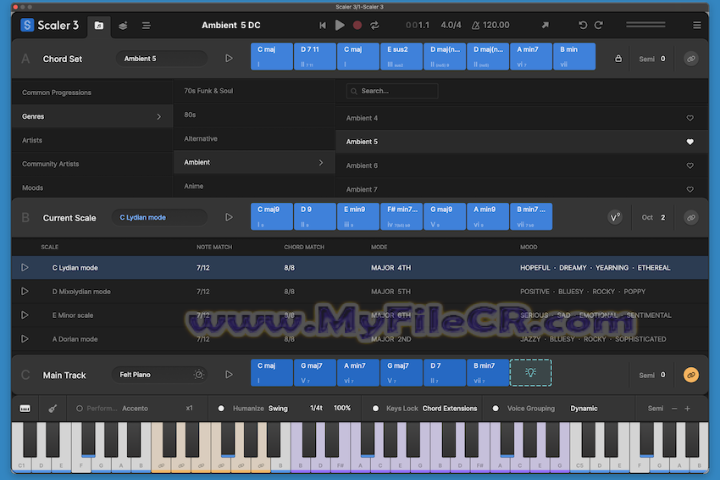Open the Chord Extensions dropdown
Screen dimensions: 720x480
pos(450,408)
